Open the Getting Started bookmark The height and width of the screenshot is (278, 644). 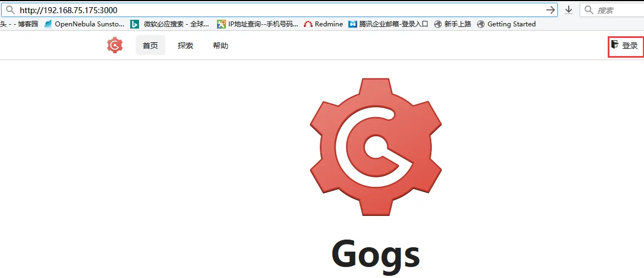tap(506, 24)
